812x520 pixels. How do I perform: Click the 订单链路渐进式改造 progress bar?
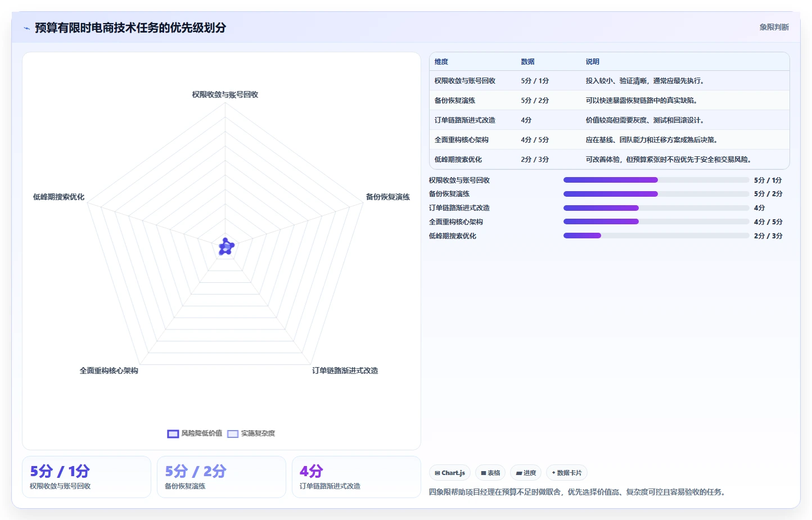point(656,208)
